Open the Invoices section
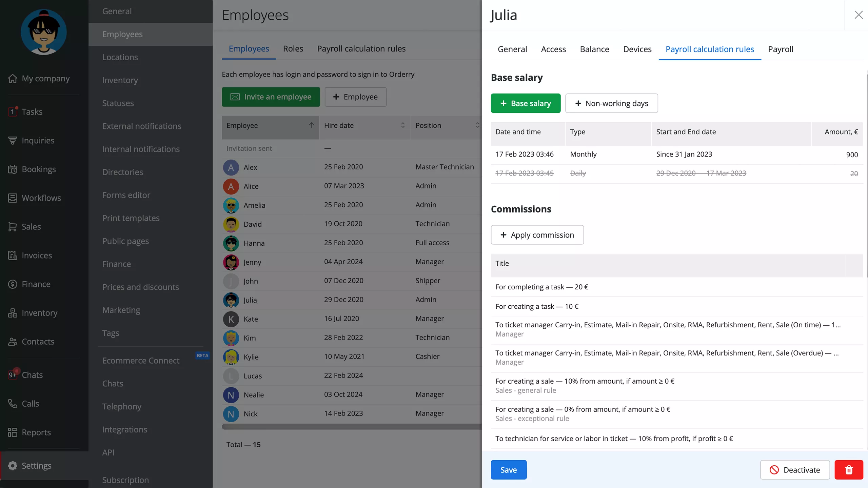The height and width of the screenshot is (488, 868). (x=36, y=255)
